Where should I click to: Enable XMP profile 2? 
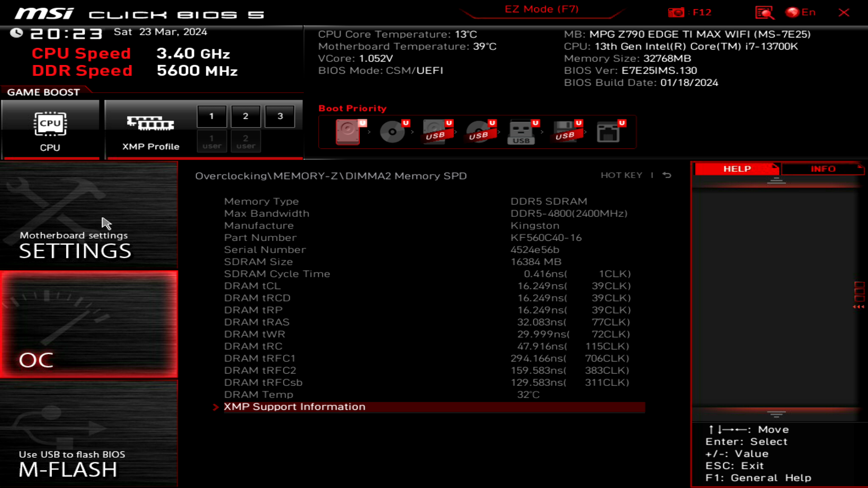[x=245, y=116]
